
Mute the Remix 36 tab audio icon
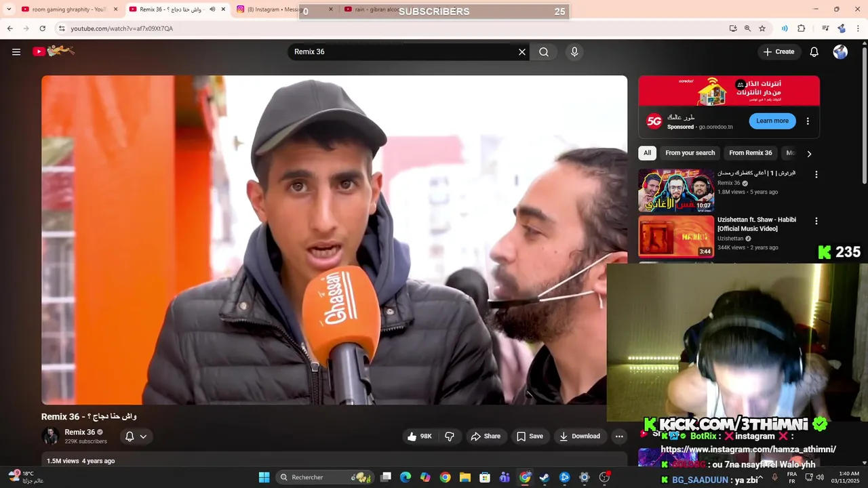[212, 9]
